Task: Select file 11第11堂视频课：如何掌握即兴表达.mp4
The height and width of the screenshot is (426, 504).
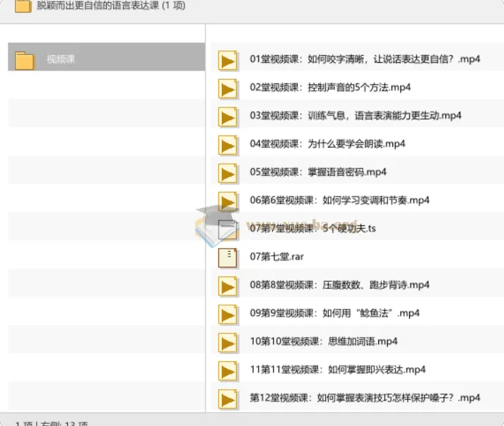Action: [x=338, y=369]
